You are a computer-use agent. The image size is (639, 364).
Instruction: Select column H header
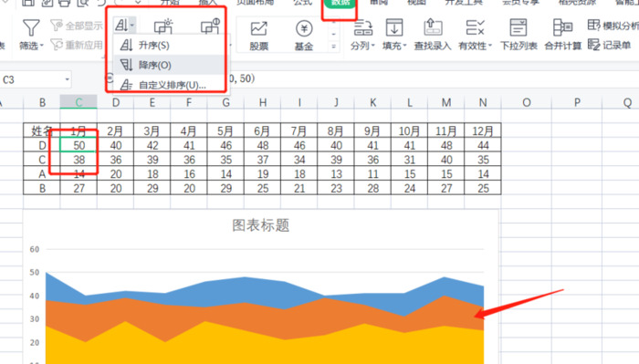tap(263, 102)
